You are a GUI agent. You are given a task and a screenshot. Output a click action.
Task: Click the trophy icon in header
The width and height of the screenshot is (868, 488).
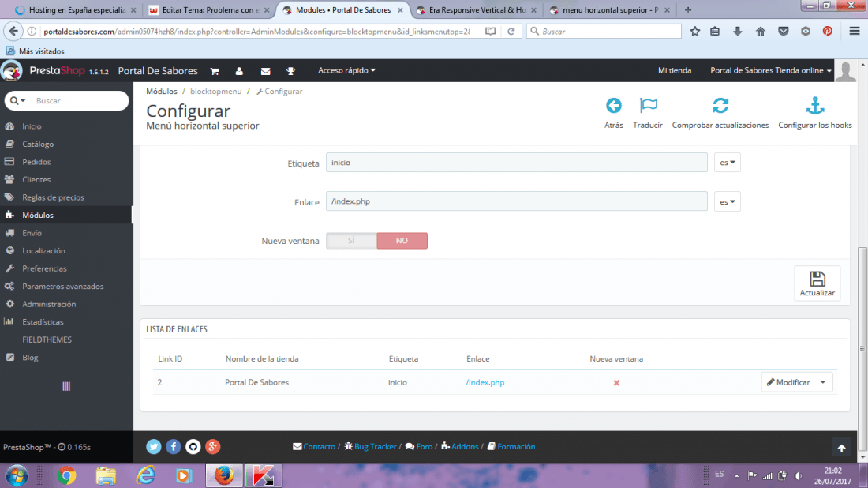290,71
